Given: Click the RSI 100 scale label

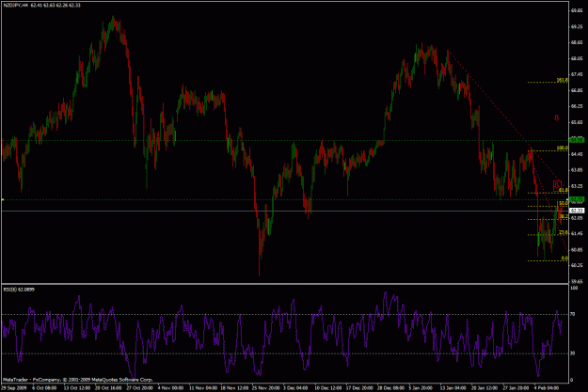Looking at the screenshot, I should pyautogui.click(x=574, y=288).
